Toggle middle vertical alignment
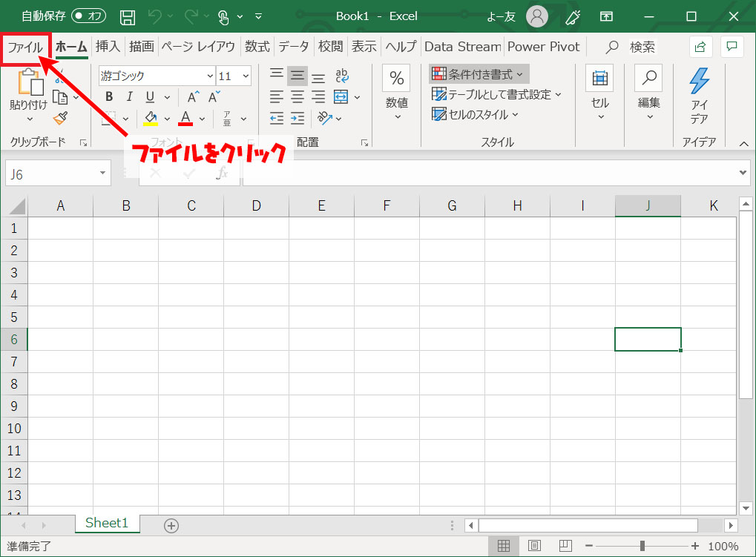Image resolution: width=756 pixels, height=557 pixels. click(x=298, y=76)
